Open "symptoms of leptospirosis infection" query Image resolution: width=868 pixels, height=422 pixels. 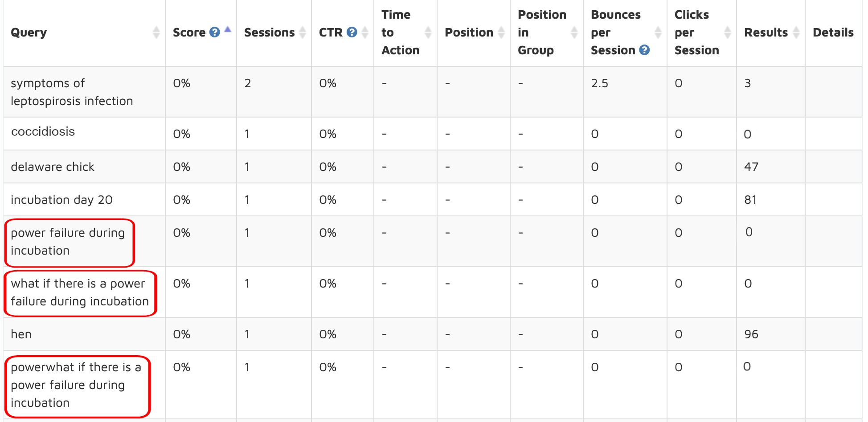[x=72, y=92]
